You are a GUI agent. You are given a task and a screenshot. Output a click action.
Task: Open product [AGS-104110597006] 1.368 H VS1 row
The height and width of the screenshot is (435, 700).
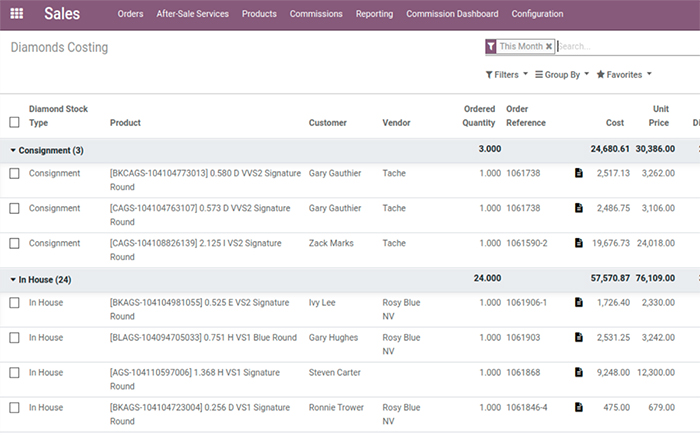[x=195, y=379]
